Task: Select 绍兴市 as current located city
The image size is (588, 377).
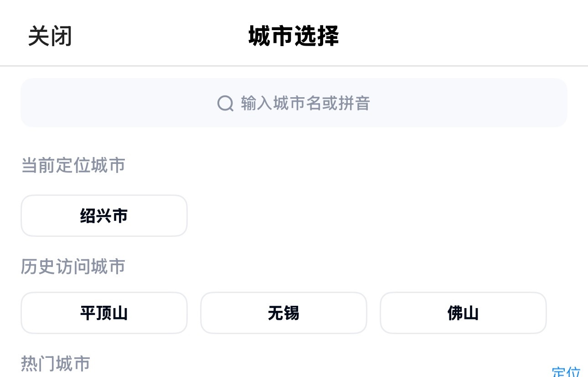Action: [104, 216]
